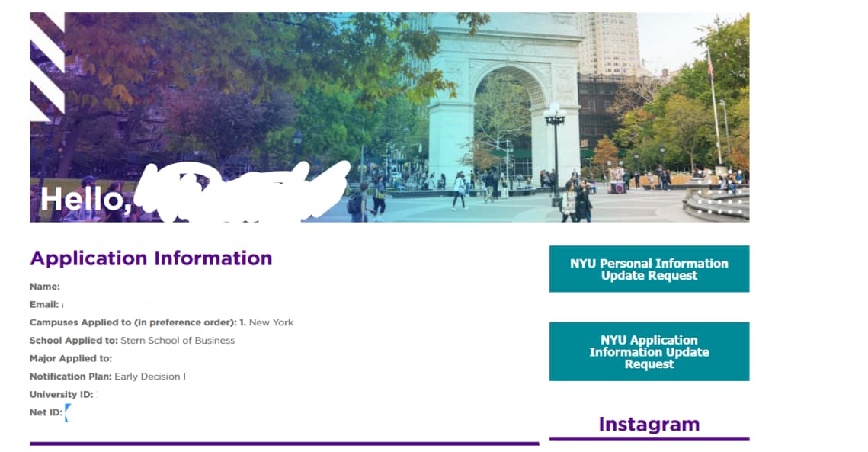
Task: Click the 'University ID:' label
Action: pos(62,394)
